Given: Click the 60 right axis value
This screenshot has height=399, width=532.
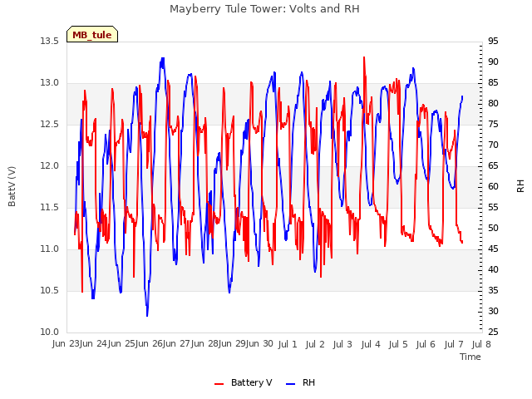Looking at the screenshot, I should pyautogui.click(x=493, y=186).
